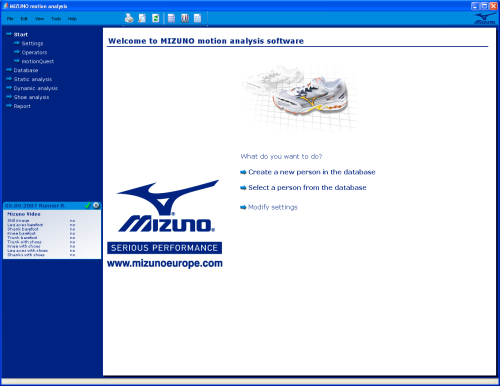Screen dimensions: 500x386
Task: Open the File menu
Action: 10,19
